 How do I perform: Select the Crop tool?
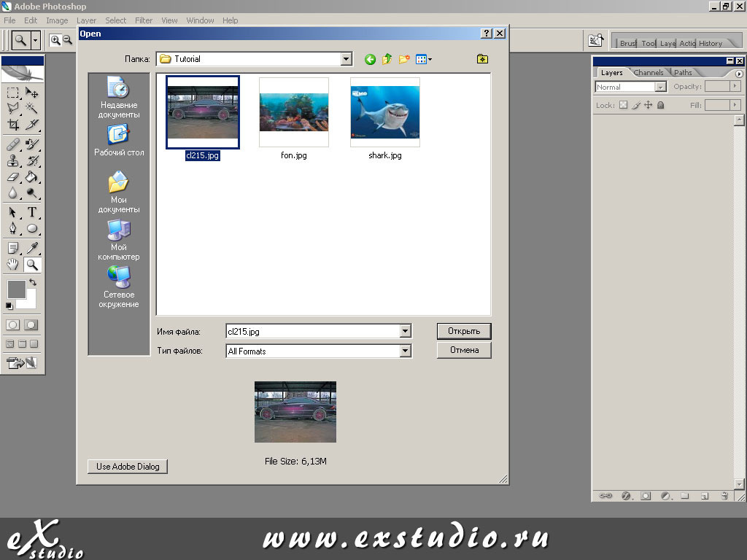(13, 125)
